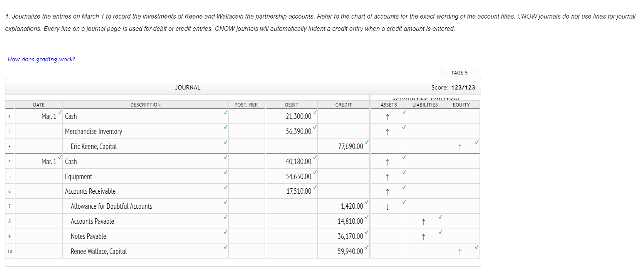The height and width of the screenshot is (267, 644).
Task: Click the green checkmark beside Merchandise Inventory description
Action: [225, 127]
